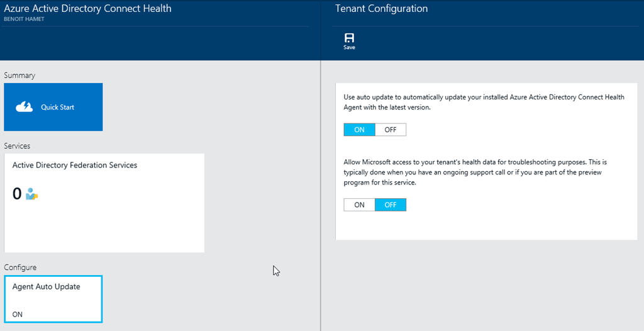Click the 0 services count number
Viewport: 644px width, 331px height.
[17, 194]
